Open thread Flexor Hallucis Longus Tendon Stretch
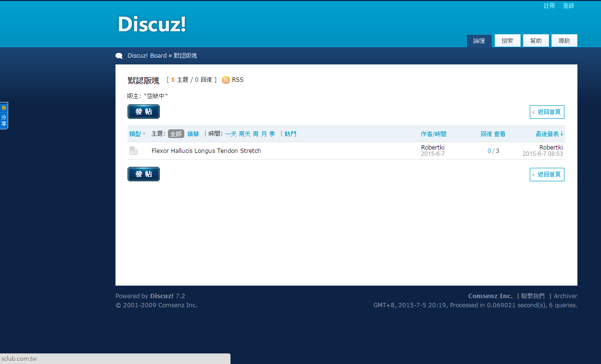This screenshot has height=364, width=601. point(206,151)
